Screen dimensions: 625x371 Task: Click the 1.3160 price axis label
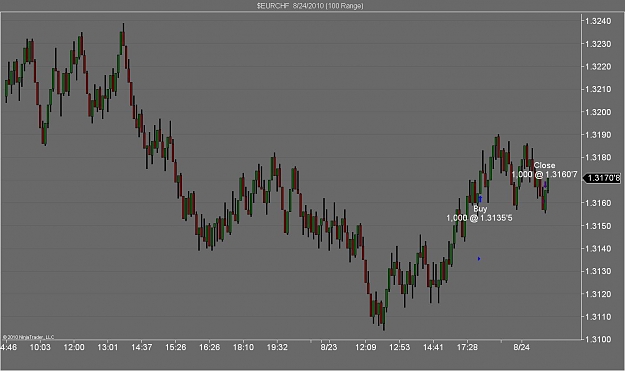598,203
